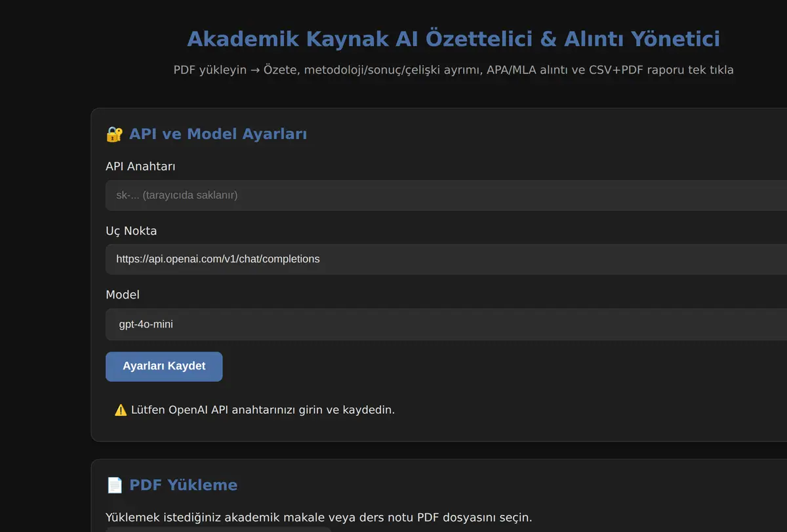Click the Lütfen OpenAI API anahtarınızı girin message
Screen dimensions: 787x532
click(x=263, y=410)
